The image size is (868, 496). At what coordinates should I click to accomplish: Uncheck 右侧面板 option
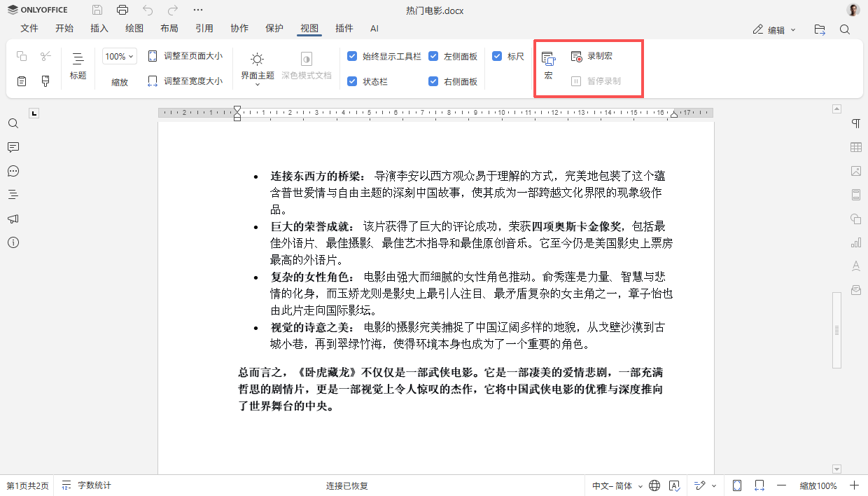433,81
